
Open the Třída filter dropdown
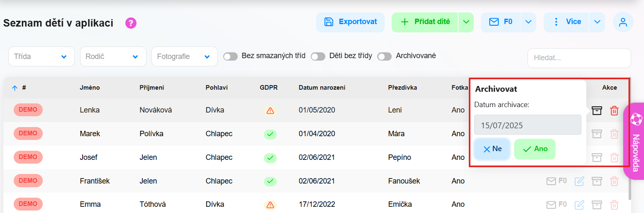[41, 56]
